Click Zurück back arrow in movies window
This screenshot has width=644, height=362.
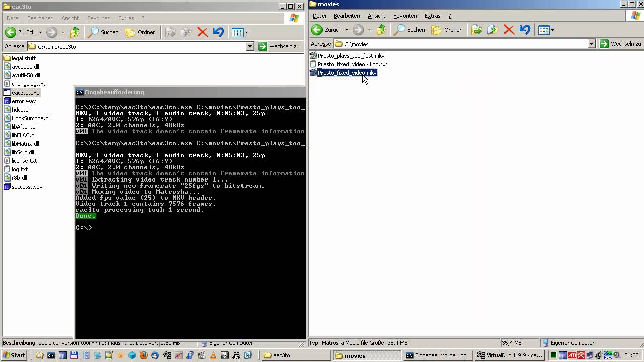click(x=317, y=30)
